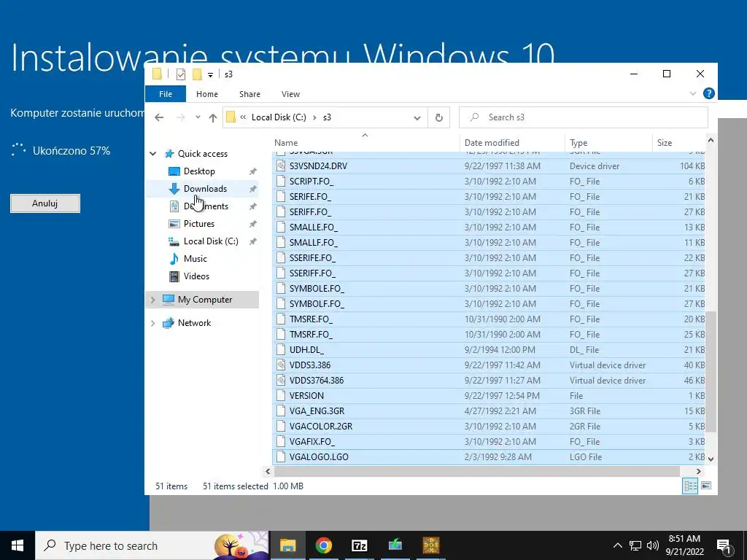Screen dimensions: 747x560
Task: Click the horizontal scrollbar right arrow
Action: tap(698, 471)
